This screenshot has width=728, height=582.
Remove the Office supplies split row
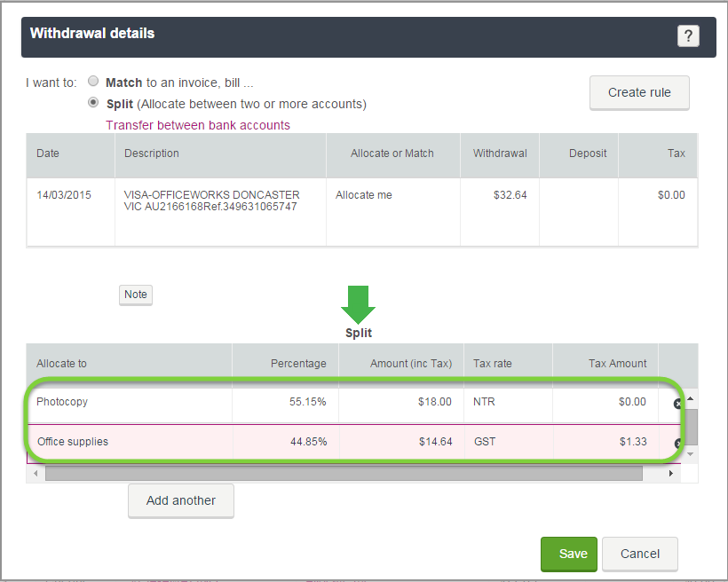coord(678,444)
